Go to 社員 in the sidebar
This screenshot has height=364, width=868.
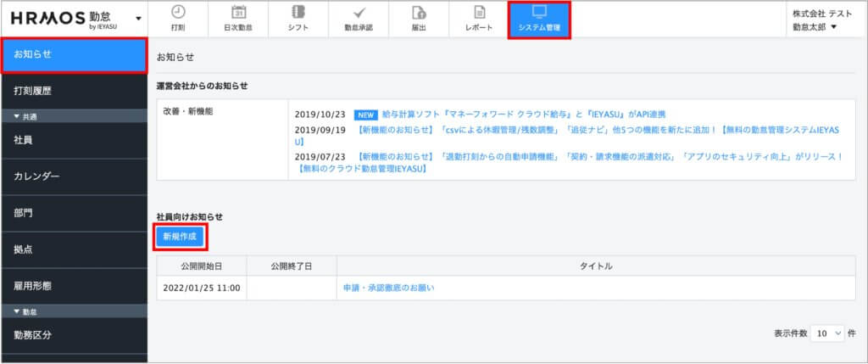pyautogui.click(x=74, y=139)
